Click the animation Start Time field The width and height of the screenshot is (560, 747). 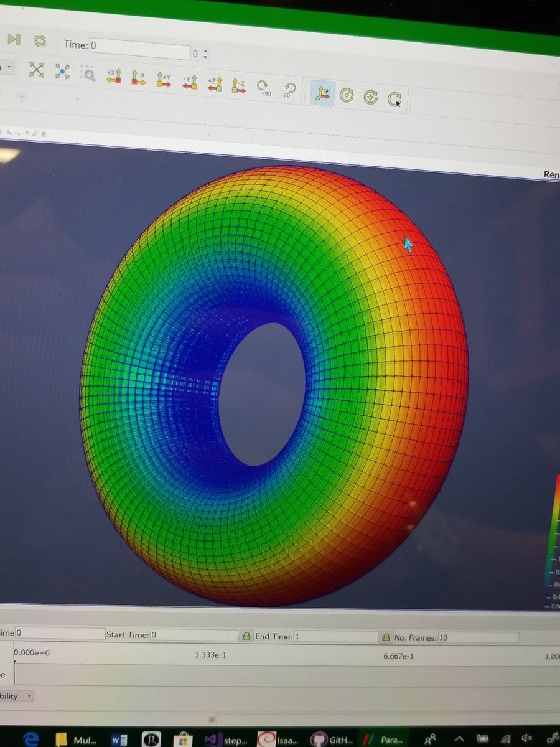pyautogui.click(x=194, y=636)
